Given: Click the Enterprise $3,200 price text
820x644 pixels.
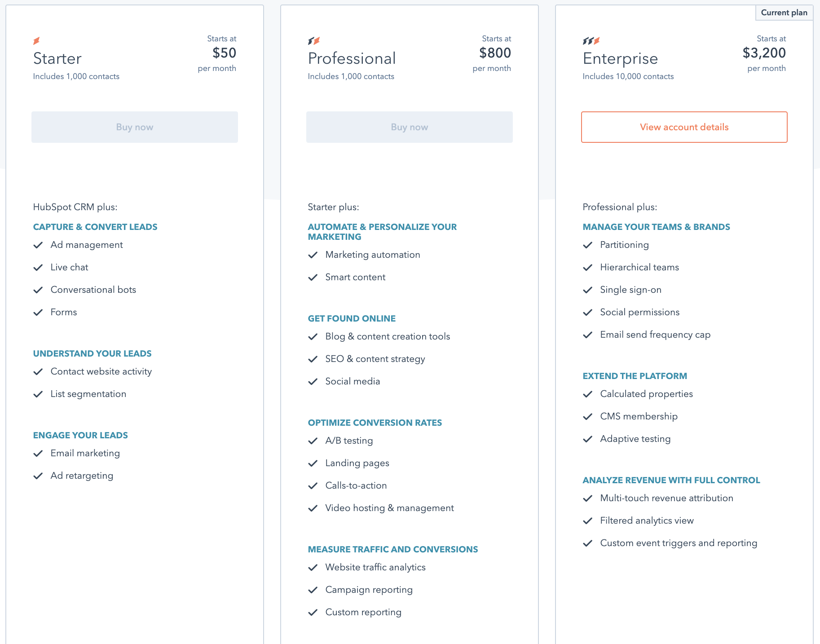Looking at the screenshot, I should pyautogui.click(x=764, y=53).
